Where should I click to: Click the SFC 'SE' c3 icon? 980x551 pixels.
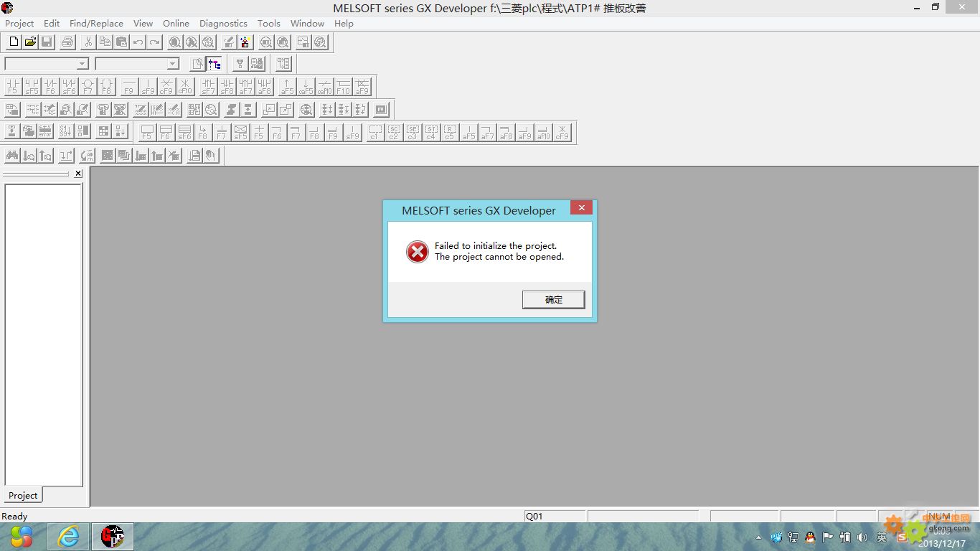(x=412, y=132)
